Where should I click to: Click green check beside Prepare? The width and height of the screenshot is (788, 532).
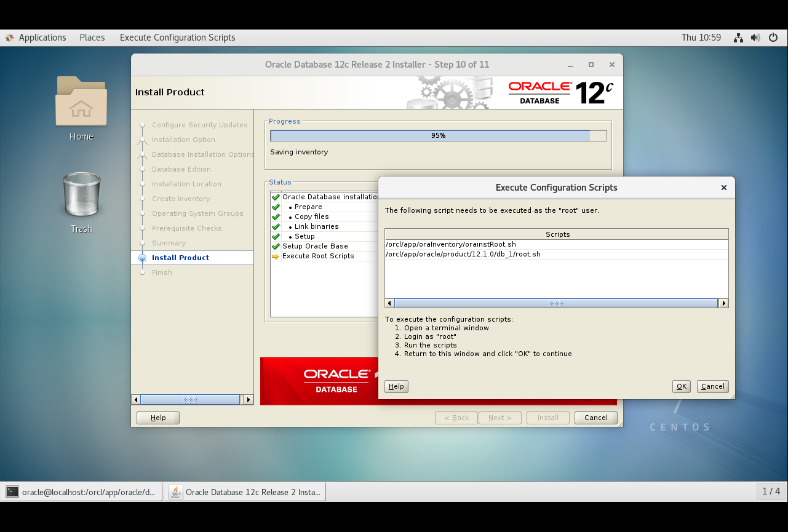pyautogui.click(x=276, y=207)
